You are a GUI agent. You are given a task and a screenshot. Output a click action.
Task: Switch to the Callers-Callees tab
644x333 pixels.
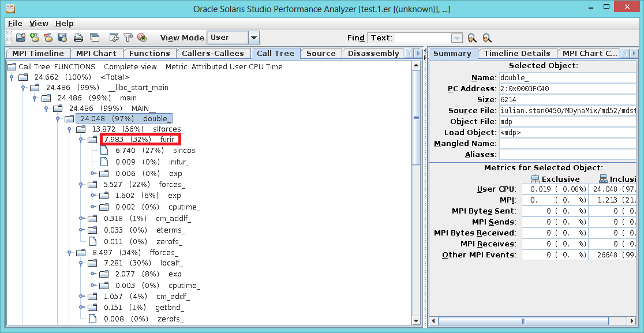point(213,53)
